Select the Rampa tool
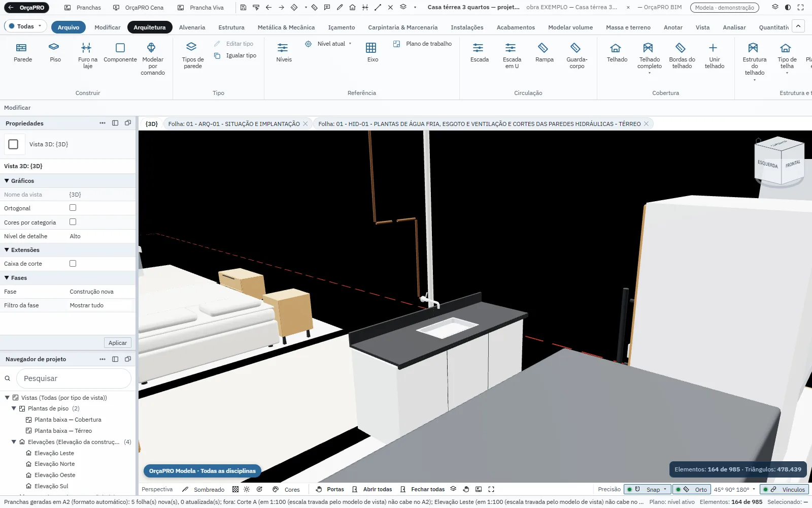Viewport: 812px width, 508px height. (x=544, y=52)
